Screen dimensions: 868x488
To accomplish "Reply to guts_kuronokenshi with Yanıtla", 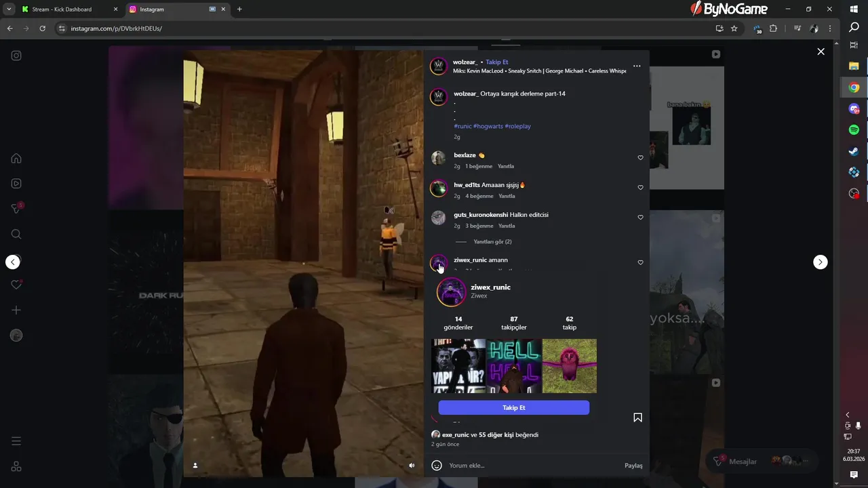I will 507,226.
